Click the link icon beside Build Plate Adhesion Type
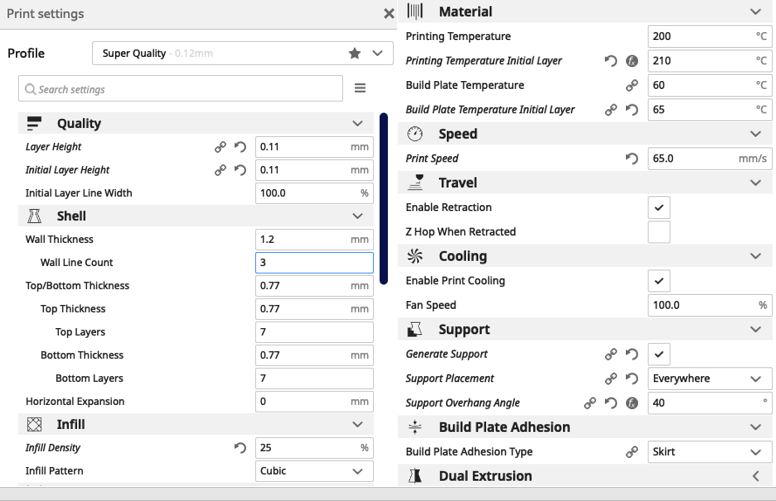 (x=632, y=452)
